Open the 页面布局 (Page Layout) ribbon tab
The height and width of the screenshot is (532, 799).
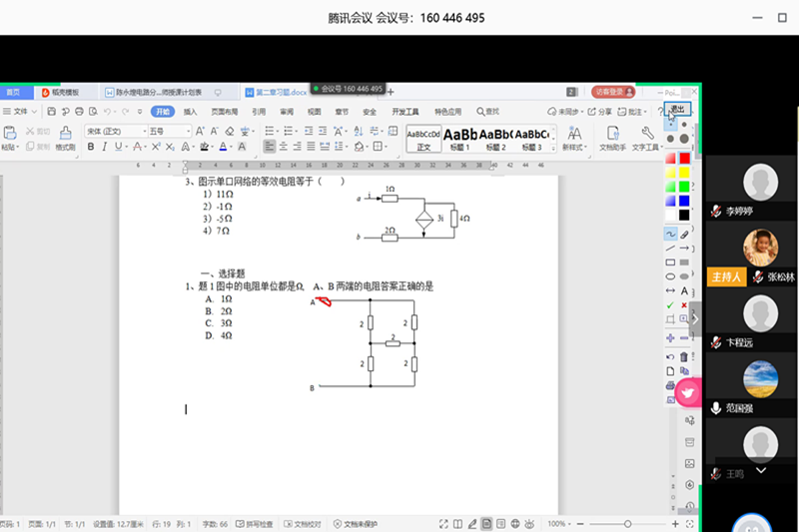coord(224,112)
